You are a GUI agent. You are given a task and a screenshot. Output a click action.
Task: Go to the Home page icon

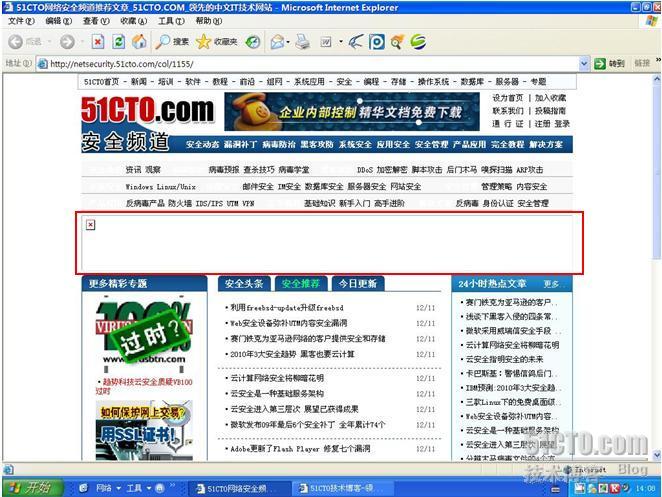[x=139, y=41]
